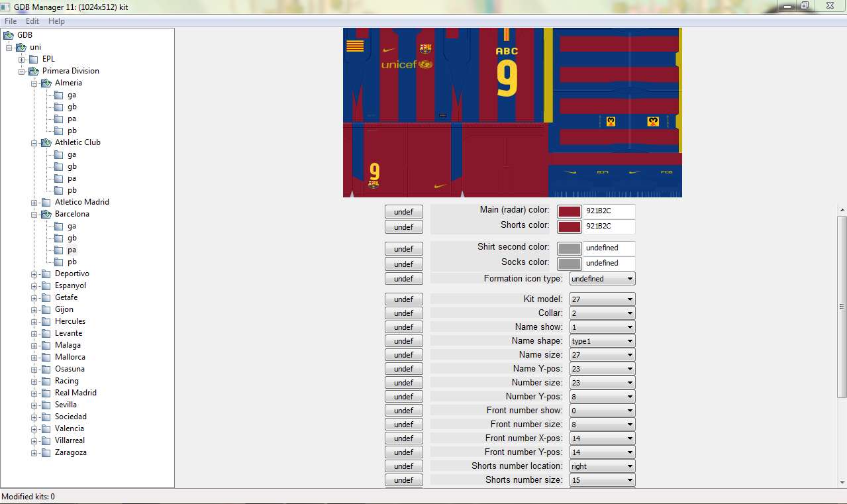This screenshot has width=847, height=504.
Task: Select the Barcelona pa kit folder icon
Action: (x=59, y=250)
